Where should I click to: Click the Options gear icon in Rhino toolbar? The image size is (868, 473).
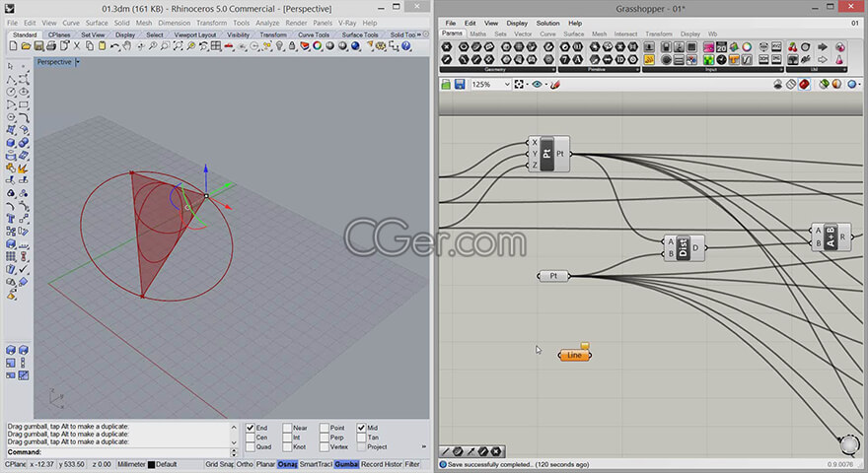381,46
